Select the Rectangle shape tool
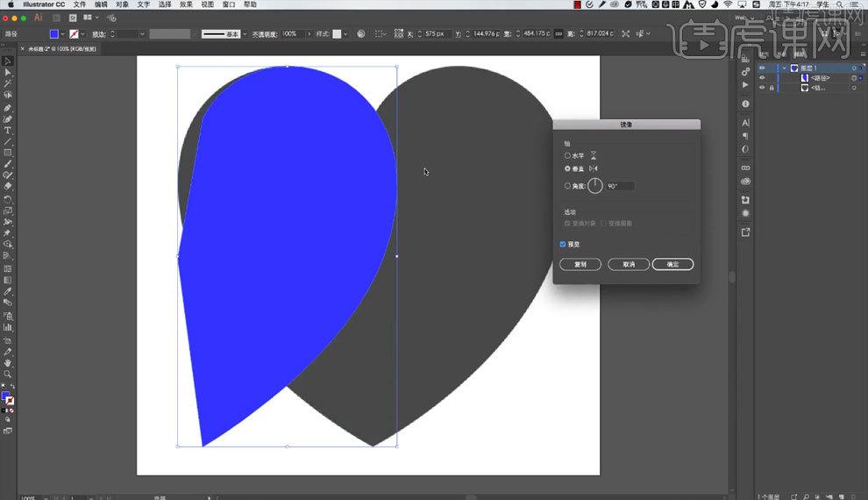The width and height of the screenshot is (868, 500). 8,153
